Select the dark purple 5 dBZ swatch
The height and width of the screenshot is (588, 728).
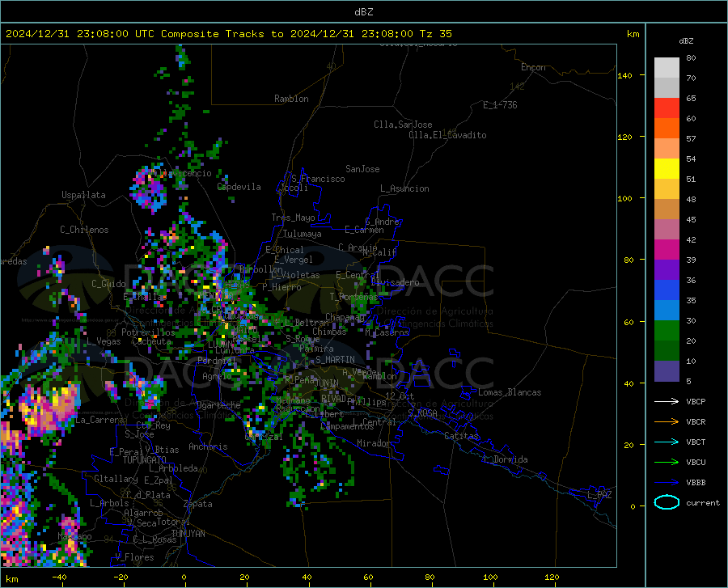point(667,370)
